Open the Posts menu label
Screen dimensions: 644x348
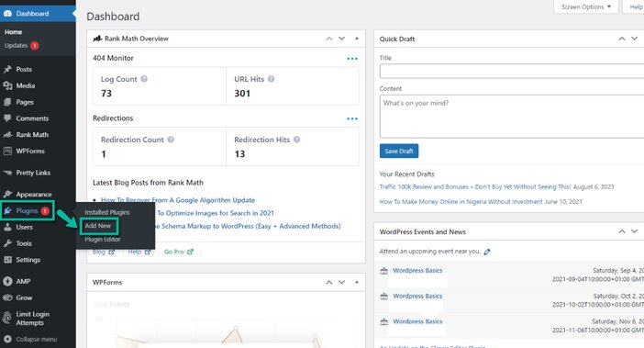point(24,69)
